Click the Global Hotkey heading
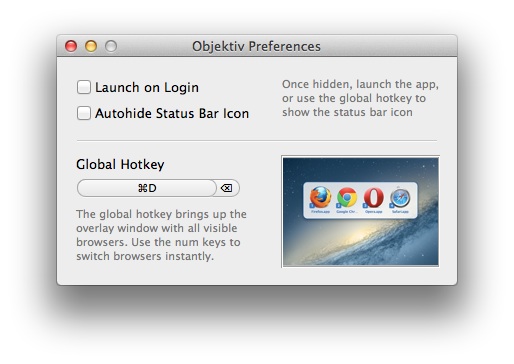Viewport: 514px width, 364px height. click(120, 164)
